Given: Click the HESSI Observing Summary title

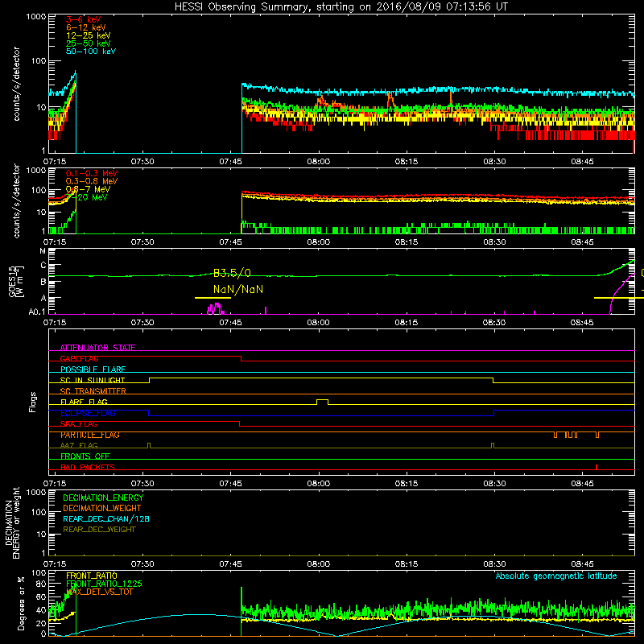Looking at the screenshot, I should 341,7.
